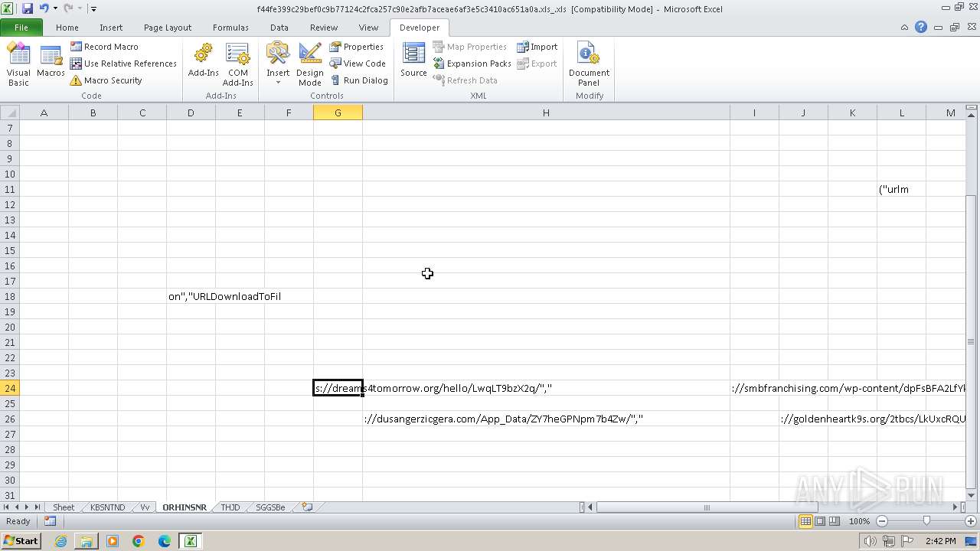Open control Properties
Viewport: 980px width, 551px height.
pyautogui.click(x=357, y=47)
